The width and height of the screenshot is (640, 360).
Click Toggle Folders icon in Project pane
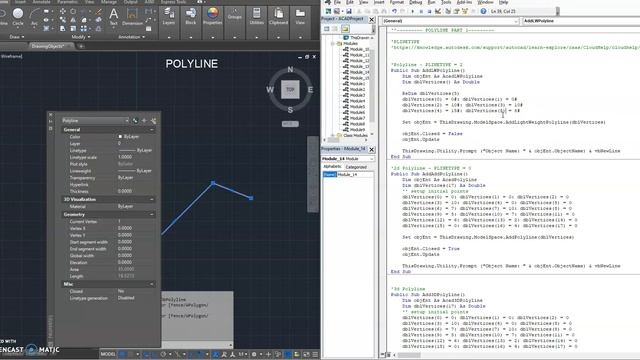point(345,29)
